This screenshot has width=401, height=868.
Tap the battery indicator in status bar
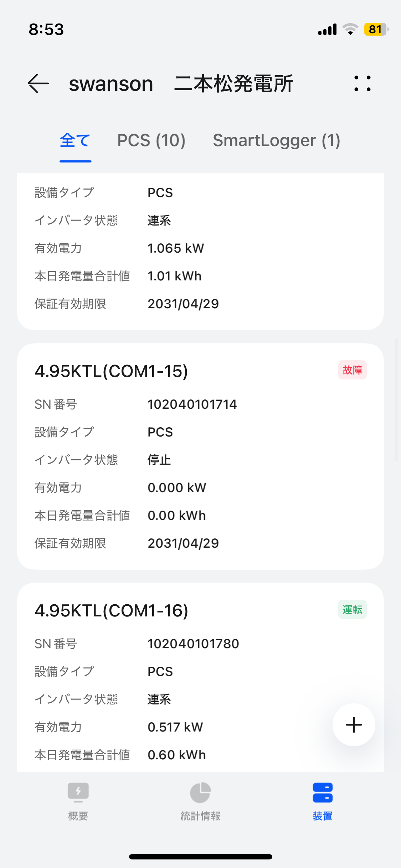(376, 29)
